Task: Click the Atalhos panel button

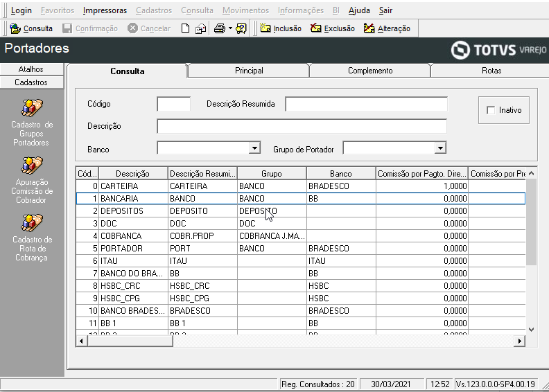Action: (x=31, y=69)
